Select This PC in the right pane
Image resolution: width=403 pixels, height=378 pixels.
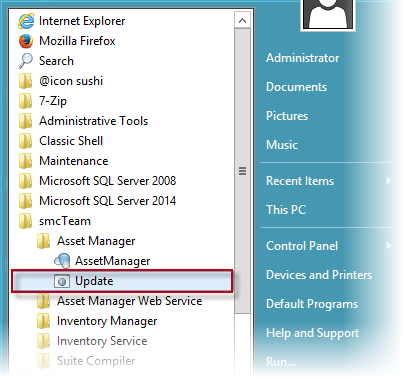click(286, 210)
